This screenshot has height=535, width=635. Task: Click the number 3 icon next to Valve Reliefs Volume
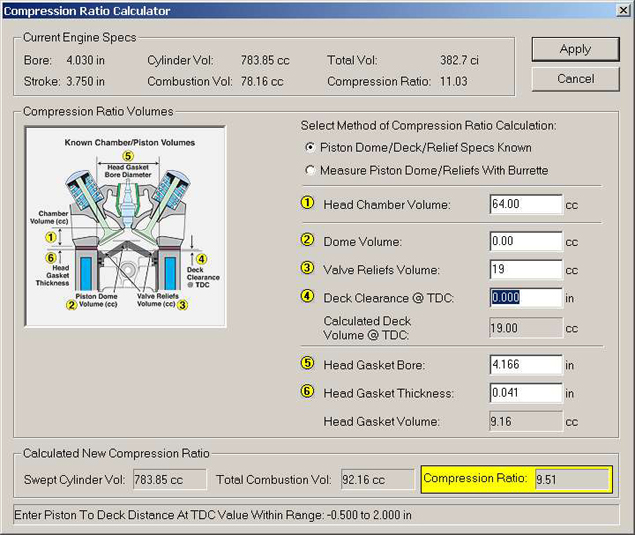[308, 268]
